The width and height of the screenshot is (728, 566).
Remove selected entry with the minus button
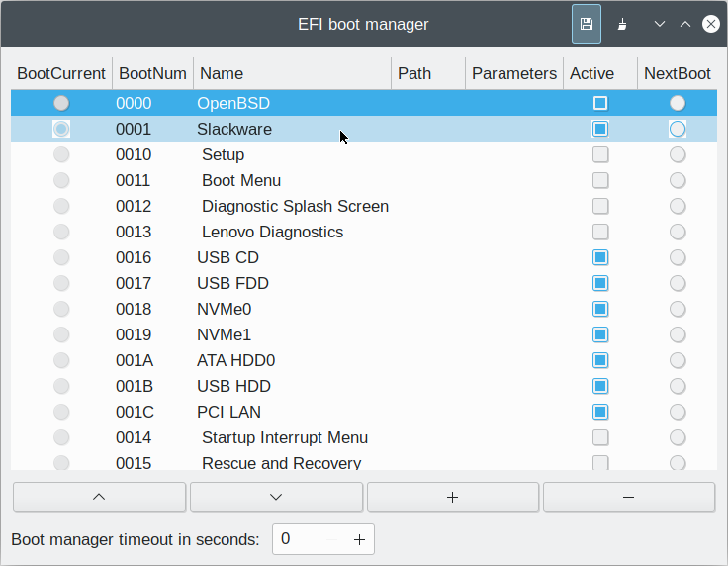[x=629, y=497]
